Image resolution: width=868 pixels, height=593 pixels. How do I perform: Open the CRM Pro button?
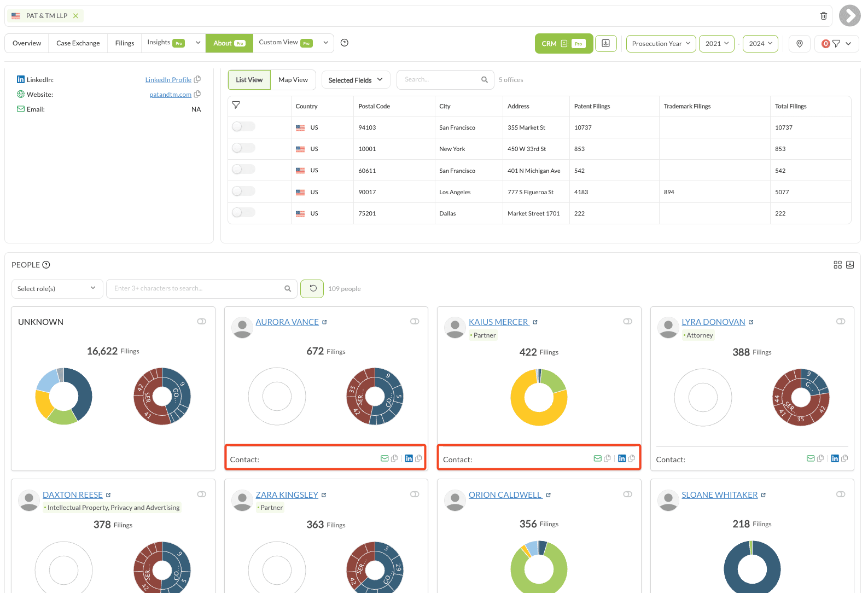[x=564, y=44]
